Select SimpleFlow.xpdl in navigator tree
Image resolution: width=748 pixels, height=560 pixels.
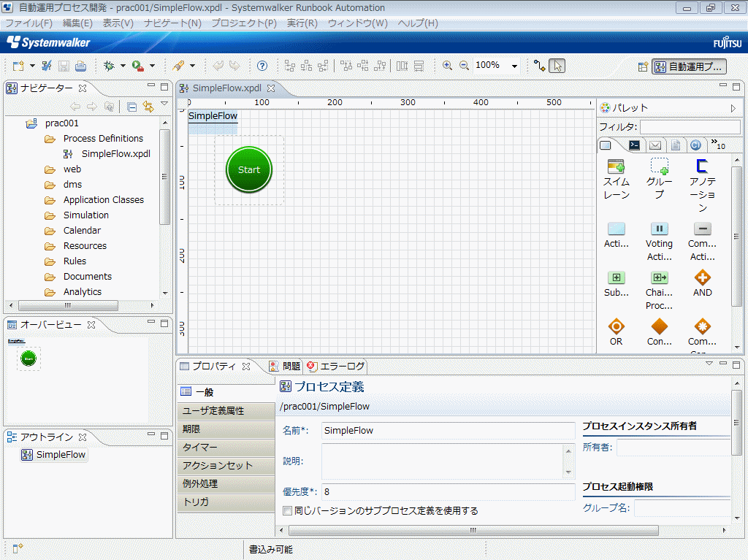point(116,153)
